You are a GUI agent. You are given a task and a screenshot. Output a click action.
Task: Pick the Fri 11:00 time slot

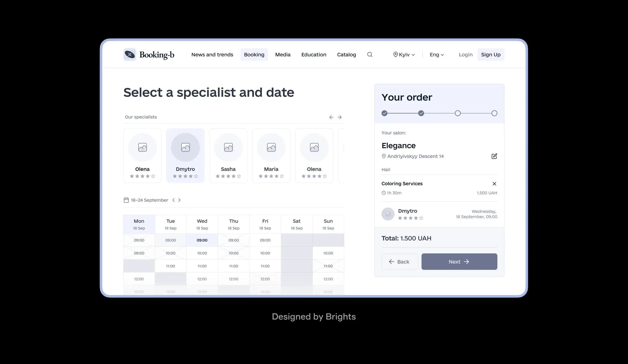point(265,266)
